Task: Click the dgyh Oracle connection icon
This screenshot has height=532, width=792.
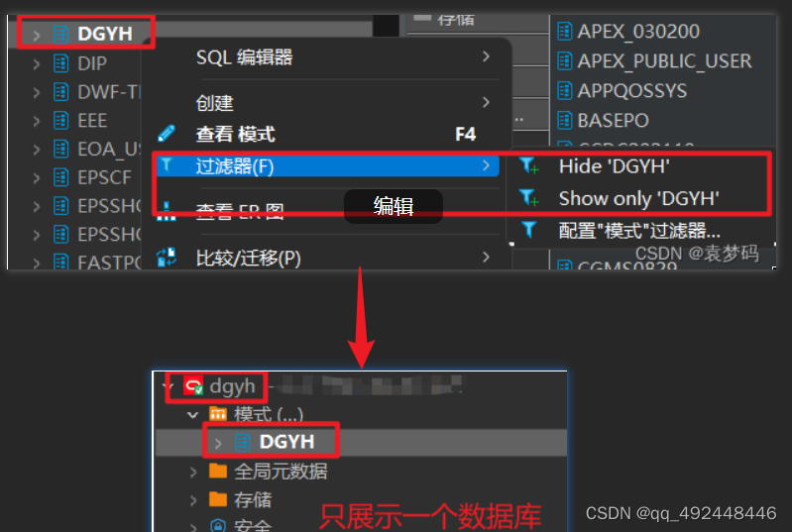Action: (193, 386)
